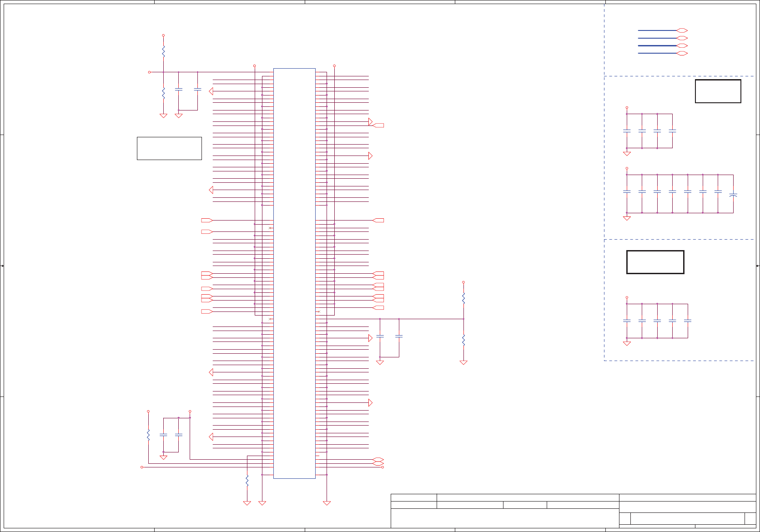Viewport: 760px width, 532px height.
Task: Select the resistor below the connector's bottom-left corner
Action: point(247,481)
